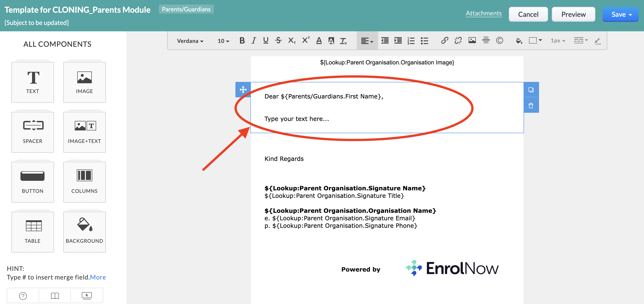Viewport: 644px width, 304px height.
Task: Open the background fill color picker
Action: click(519, 40)
